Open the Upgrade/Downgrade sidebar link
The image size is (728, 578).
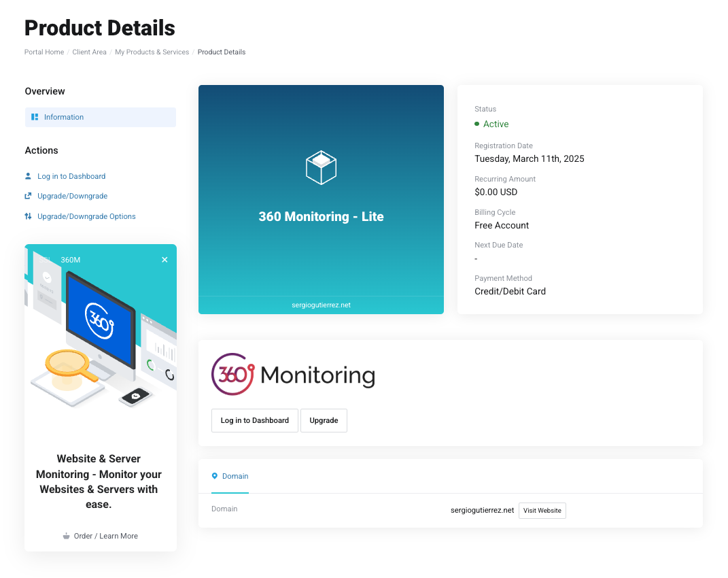click(73, 196)
